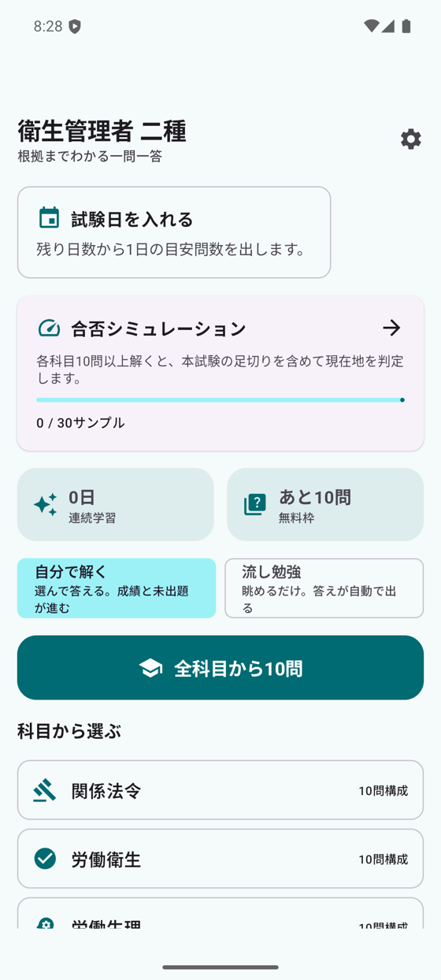The height and width of the screenshot is (980, 441).
Task: Switch to 流し勉強 mode
Action: [324, 588]
